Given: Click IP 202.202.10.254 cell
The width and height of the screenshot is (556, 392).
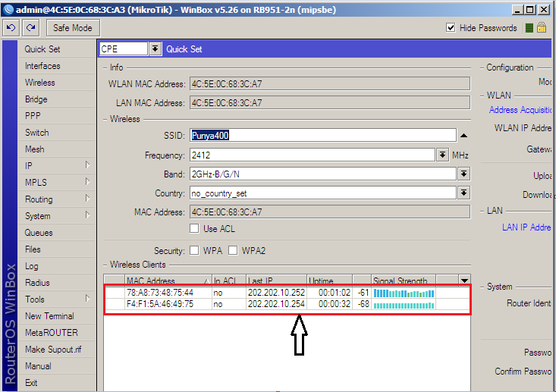Looking at the screenshot, I should coord(276,304).
